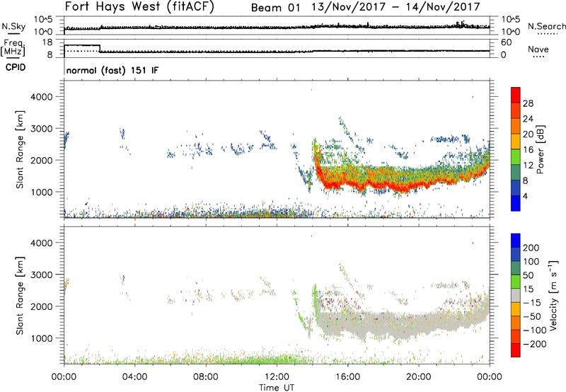Click the '4' tick of the Power colorbar
This screenshot has height=392, width=566.
tap(525, 196)
